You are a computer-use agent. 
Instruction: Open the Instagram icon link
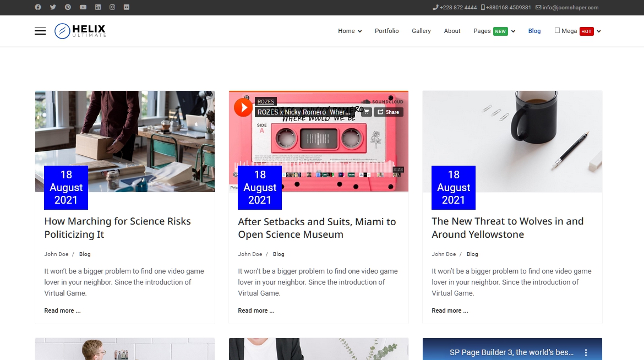tap(112, 8)
